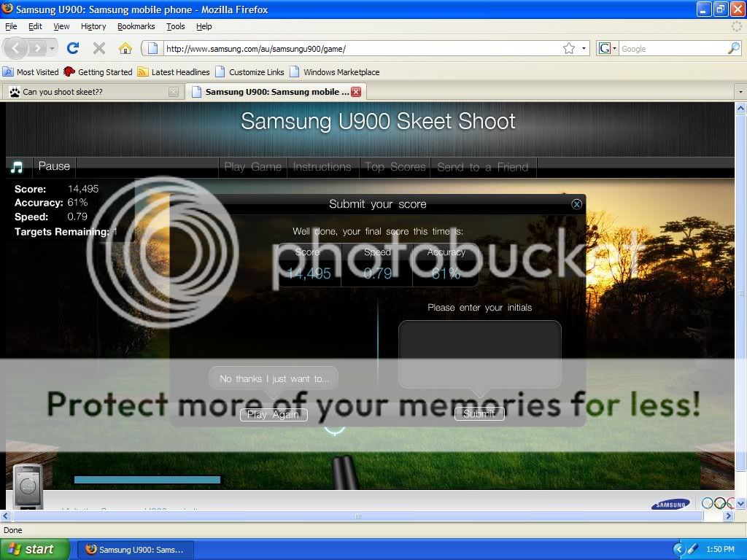
Task: Click the vertical scrollbar up arrow
Action: [x=741, y=109]
